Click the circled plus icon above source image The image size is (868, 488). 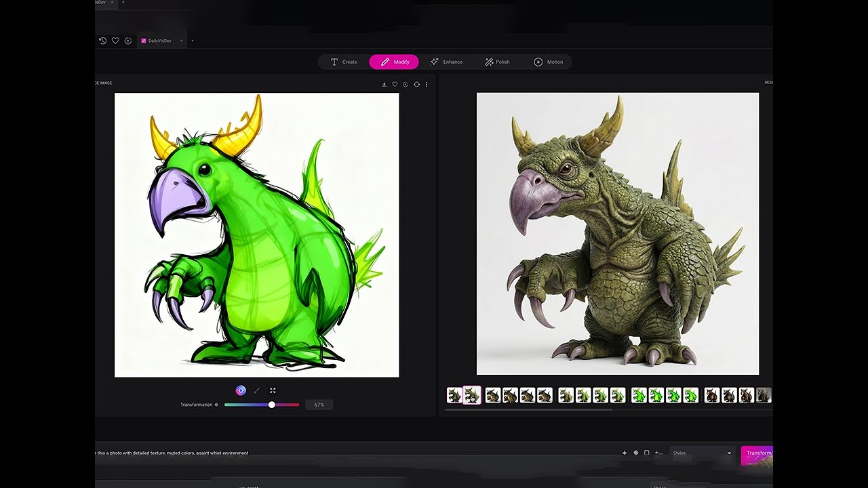click(406, 85)
